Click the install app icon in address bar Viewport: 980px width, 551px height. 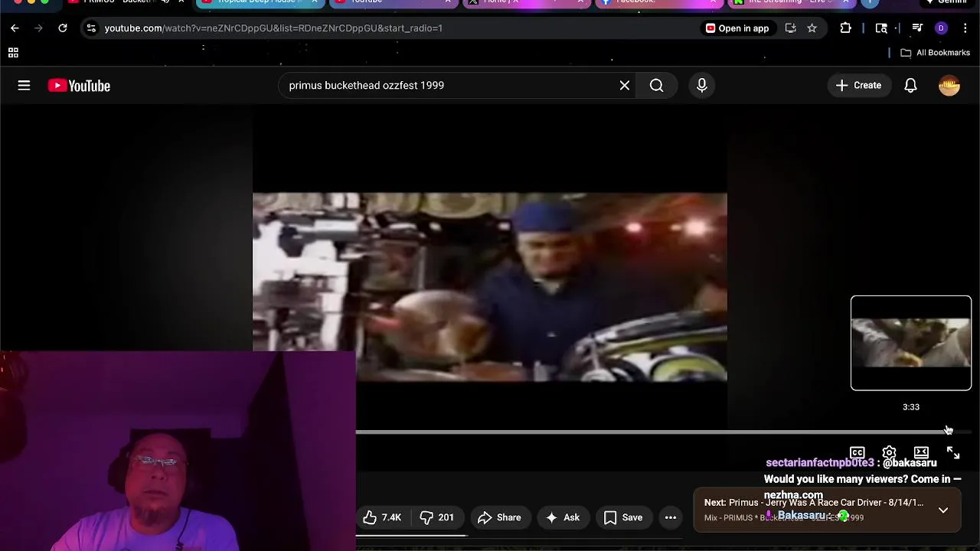coord(791,28)
